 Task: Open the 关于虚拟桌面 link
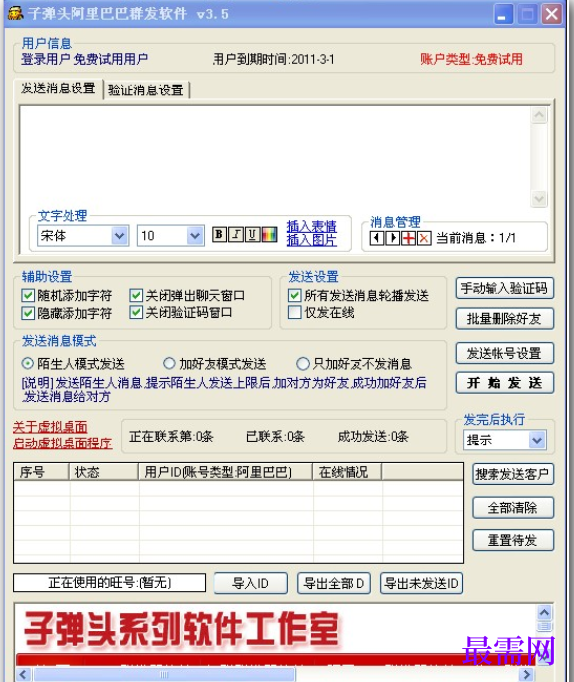pos(50,427)
